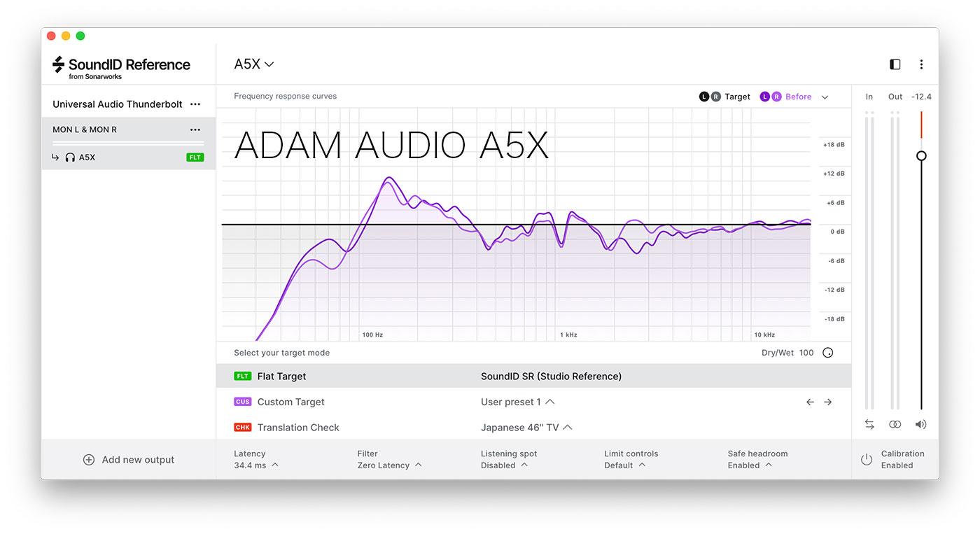This screenshot has height=534, width=980.
Task: Click the CHK icon beside Translation Check
Action: tap(242, 427)
